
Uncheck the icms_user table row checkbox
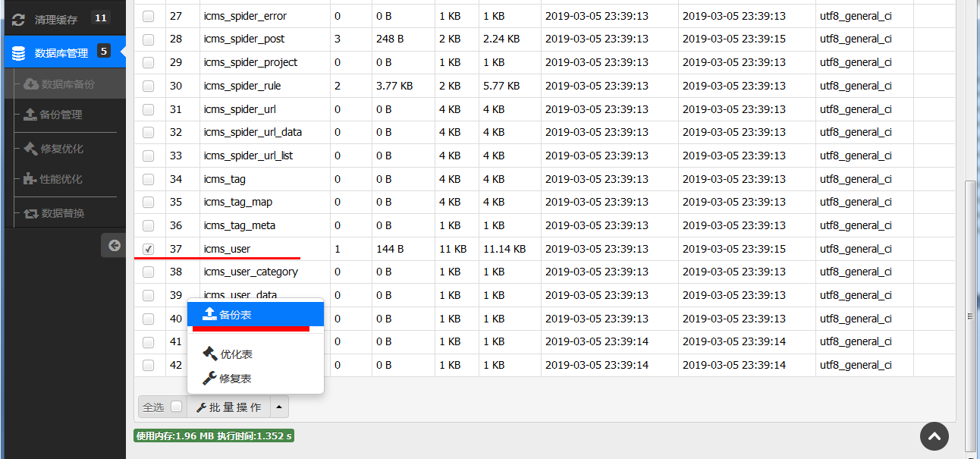pos(148,248)
